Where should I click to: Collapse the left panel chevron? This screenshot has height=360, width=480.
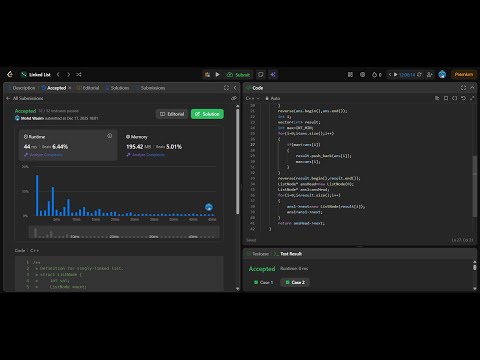[235, 88]
